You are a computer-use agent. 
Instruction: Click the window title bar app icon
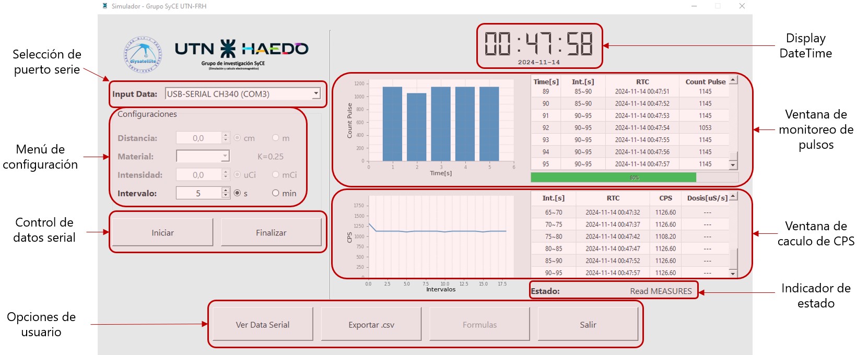click(105, 6)
